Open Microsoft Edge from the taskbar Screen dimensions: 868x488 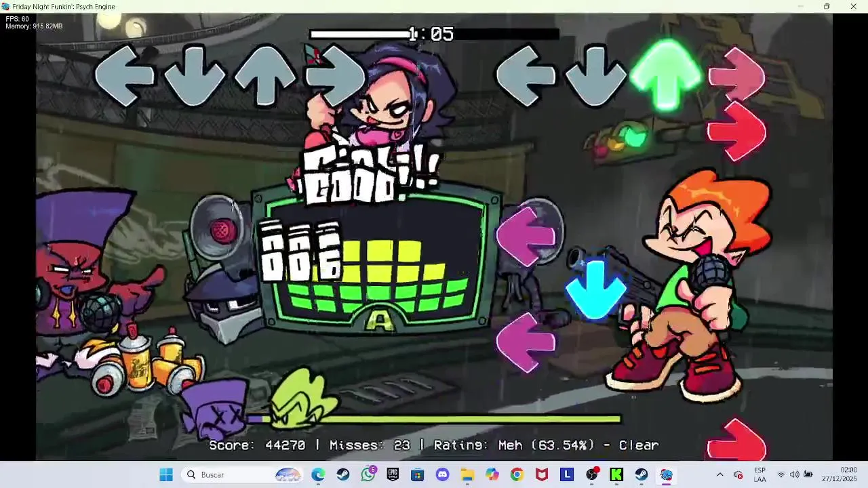click(318, 474)
